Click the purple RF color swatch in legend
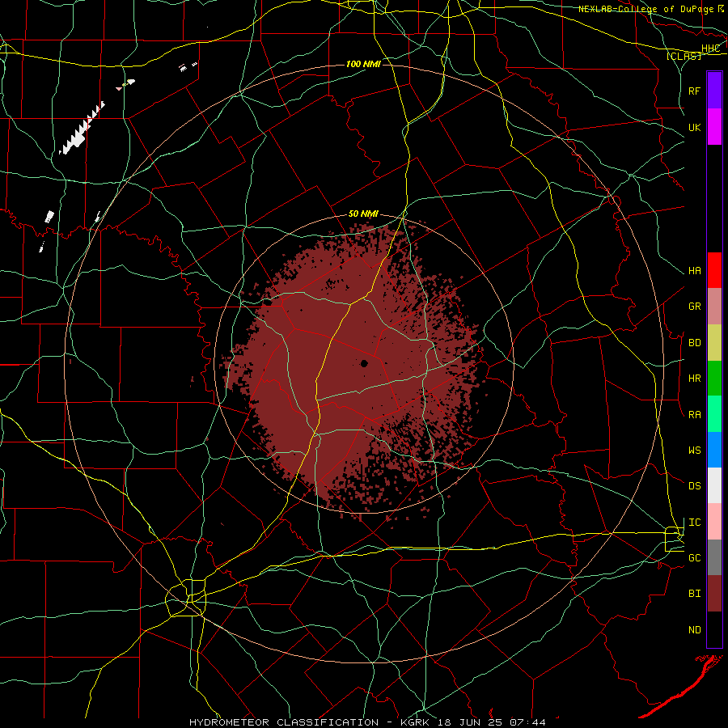Viewport: 728px width, 728px height. click(x=714, y=90)
